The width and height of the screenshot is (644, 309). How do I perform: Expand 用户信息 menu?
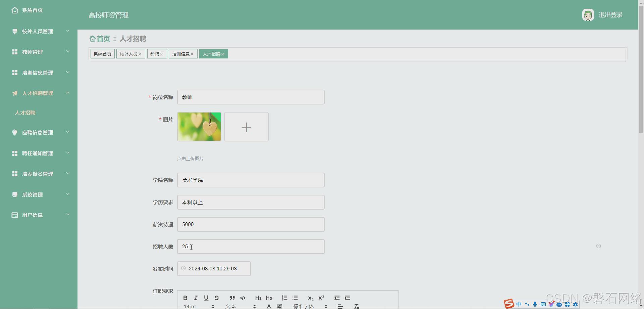pos(39,215)
